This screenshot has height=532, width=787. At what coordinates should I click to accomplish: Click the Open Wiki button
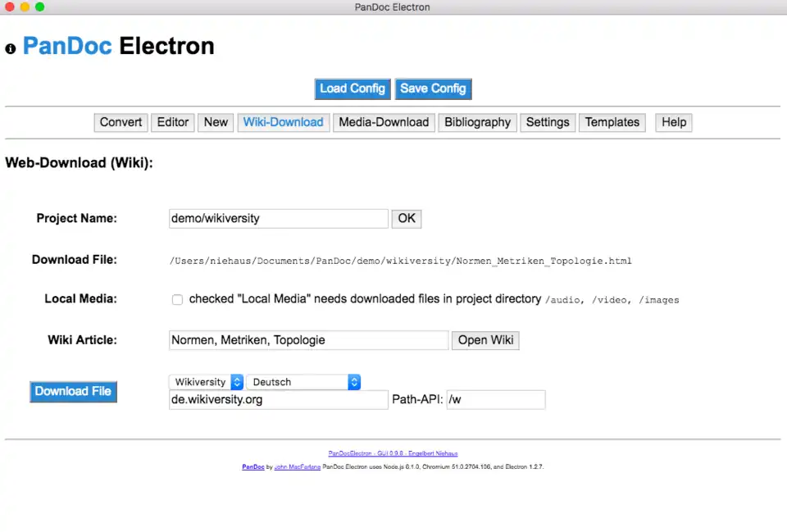(485, 340)
